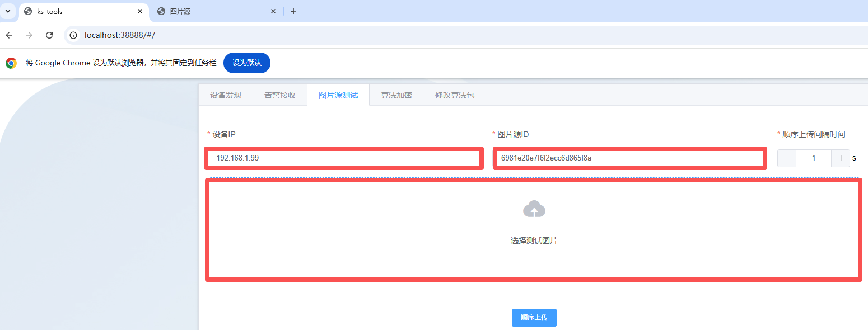Click browser back arrow
868x330 pixels.
pos(9,35)
